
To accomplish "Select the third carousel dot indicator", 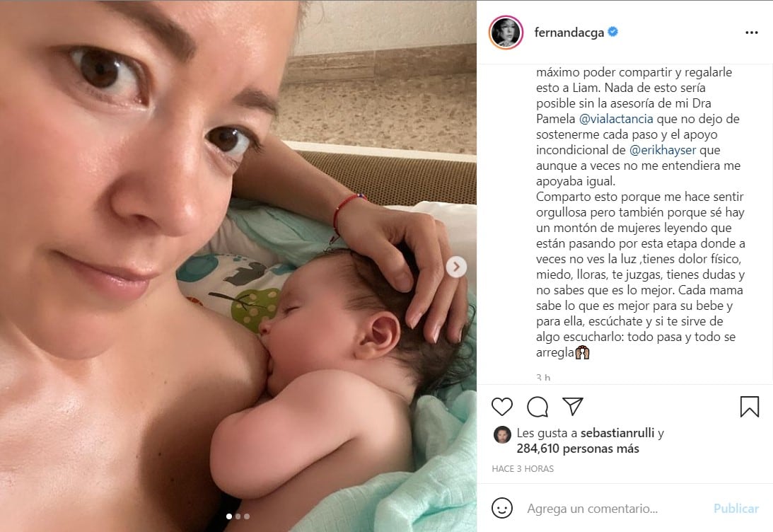I will (247, 516).
